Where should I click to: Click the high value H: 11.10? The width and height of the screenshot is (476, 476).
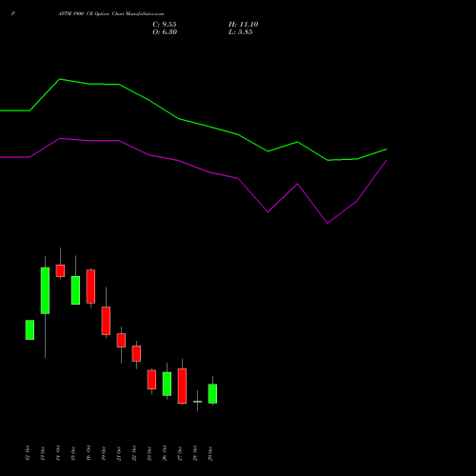tap(244, 25)
